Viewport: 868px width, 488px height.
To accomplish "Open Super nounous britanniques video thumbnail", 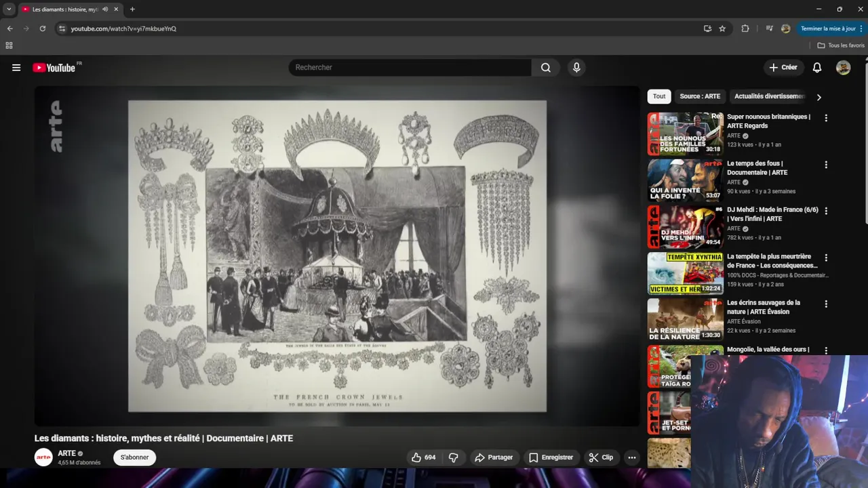I will click(685, 134).
